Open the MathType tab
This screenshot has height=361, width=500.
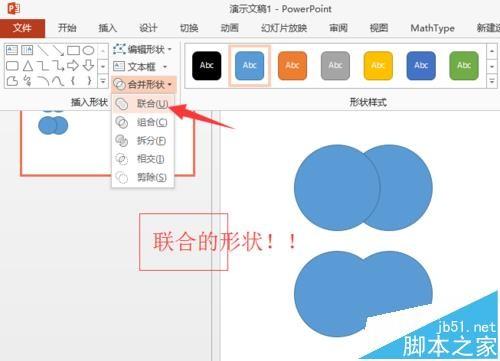click(433, 28)
